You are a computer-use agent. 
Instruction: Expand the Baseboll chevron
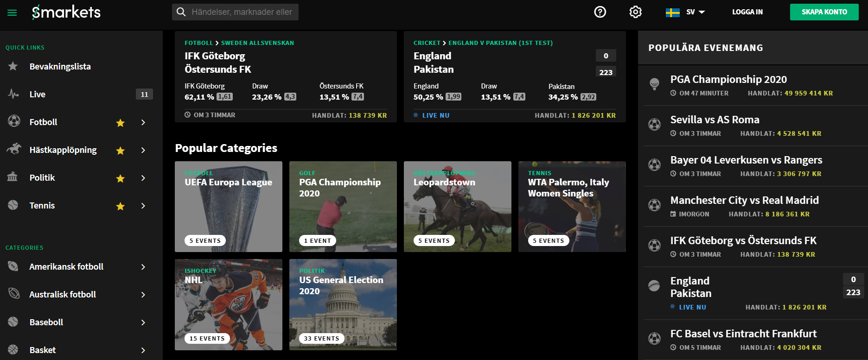[143, 322]
